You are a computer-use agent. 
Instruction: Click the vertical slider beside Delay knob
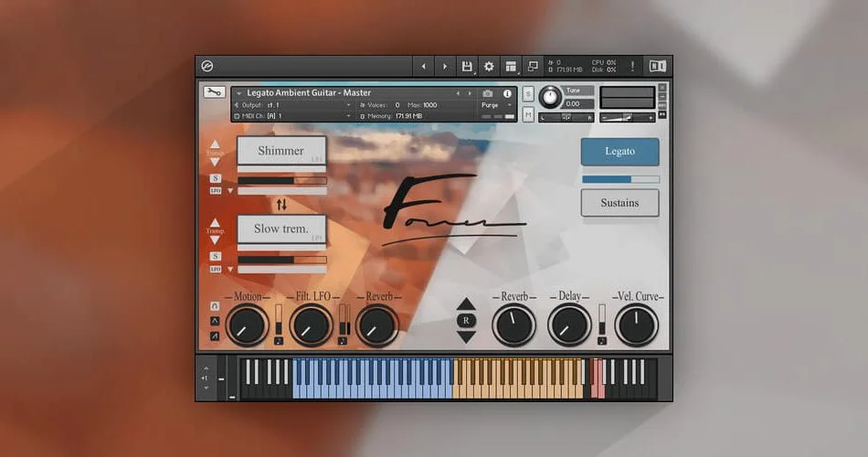(x=602, y=319)
